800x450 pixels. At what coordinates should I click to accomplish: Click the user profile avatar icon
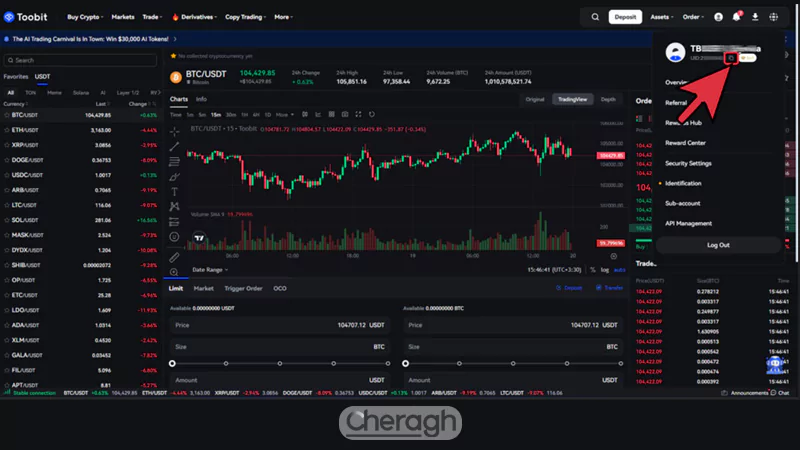click(x=718, y=17)
